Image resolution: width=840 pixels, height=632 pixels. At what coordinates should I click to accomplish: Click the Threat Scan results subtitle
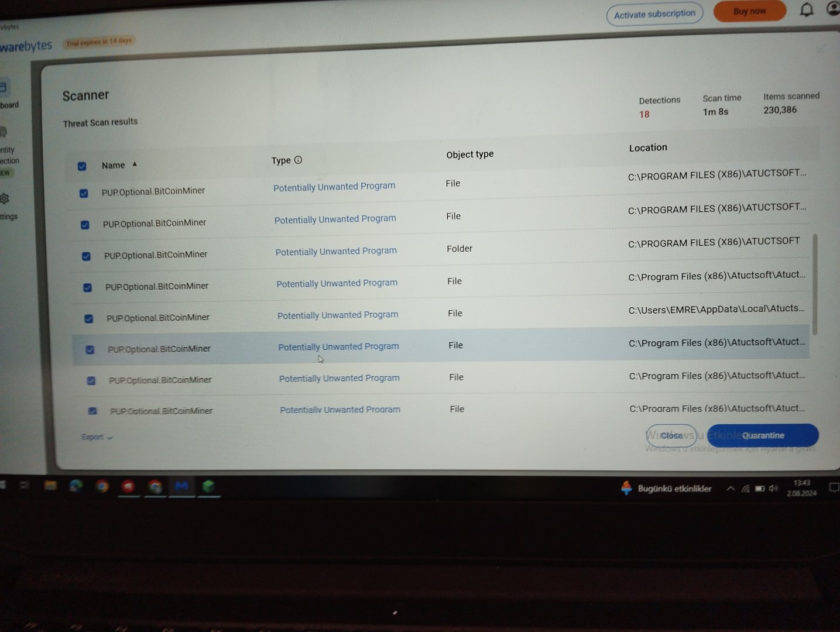pos(100,122)
